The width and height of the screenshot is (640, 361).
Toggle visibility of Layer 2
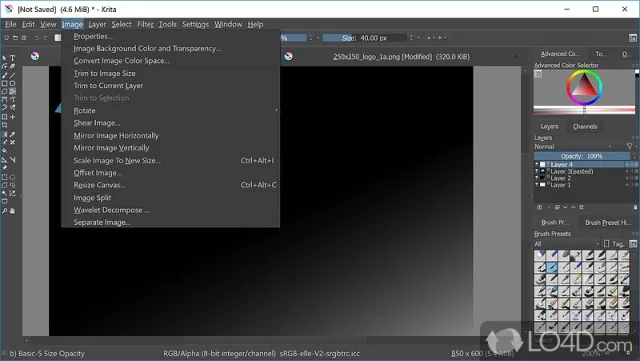[537, 178]
